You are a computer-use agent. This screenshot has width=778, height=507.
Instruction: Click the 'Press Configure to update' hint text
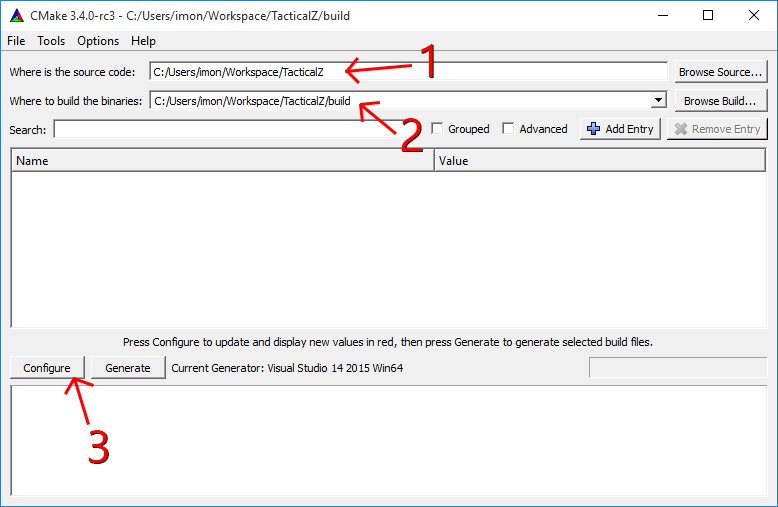coord(388,342)
